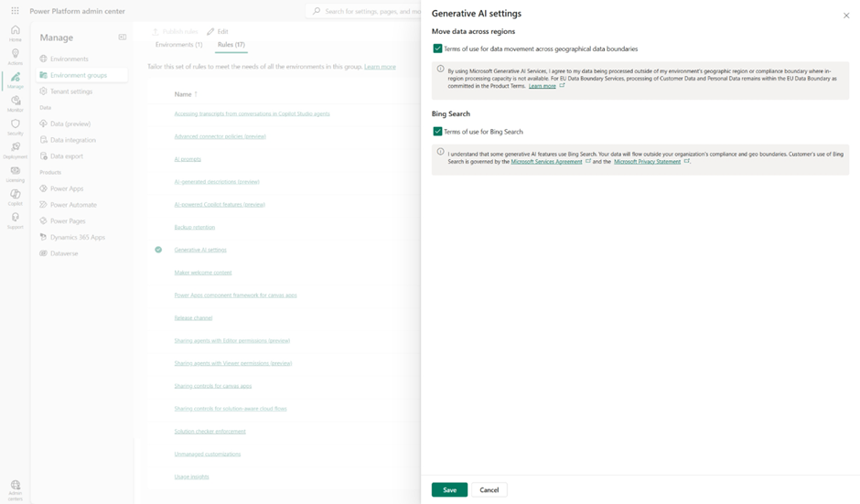Click Publish rules in toolbar
Viewport: 860px width, 504px height.
pos(175,32)
